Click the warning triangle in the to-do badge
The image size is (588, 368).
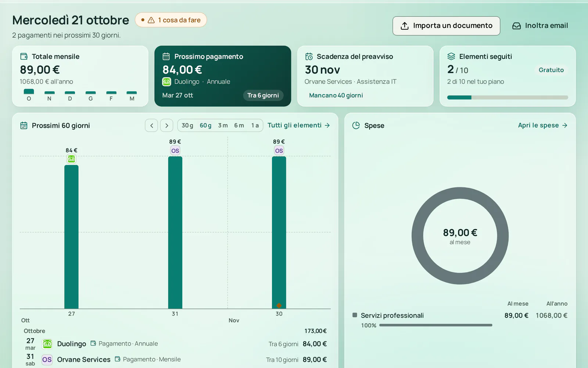click(151, 20)
